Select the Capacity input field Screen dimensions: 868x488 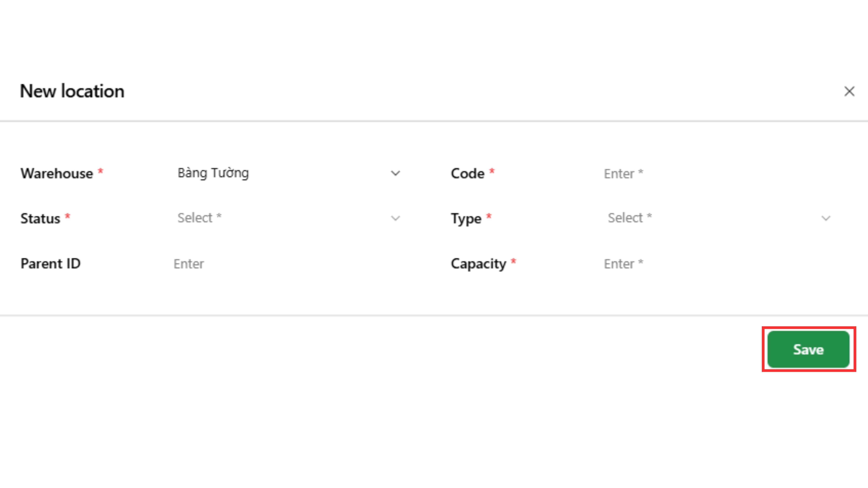pyautogui.click(x=708, y=264)
